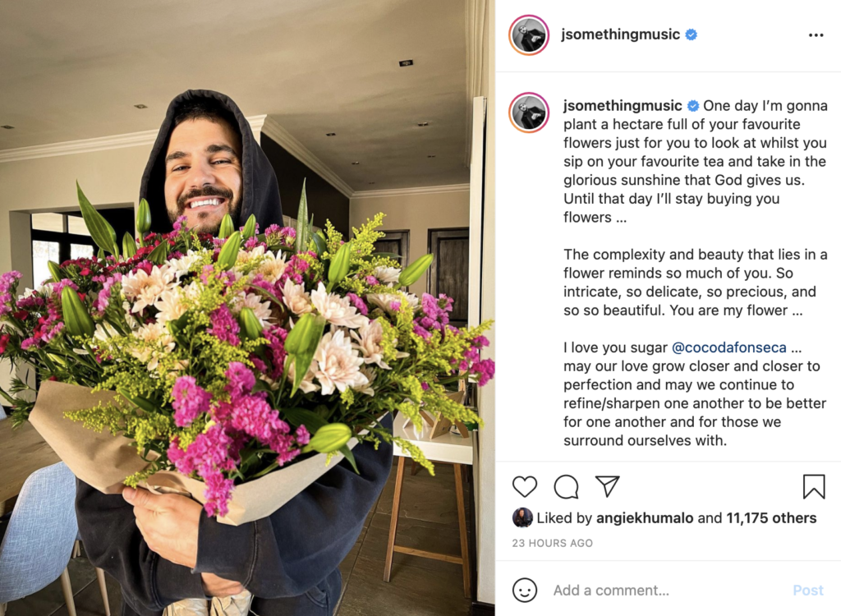Like the post with heart icon
Screen dimensions: 841x616
(525, 487)
